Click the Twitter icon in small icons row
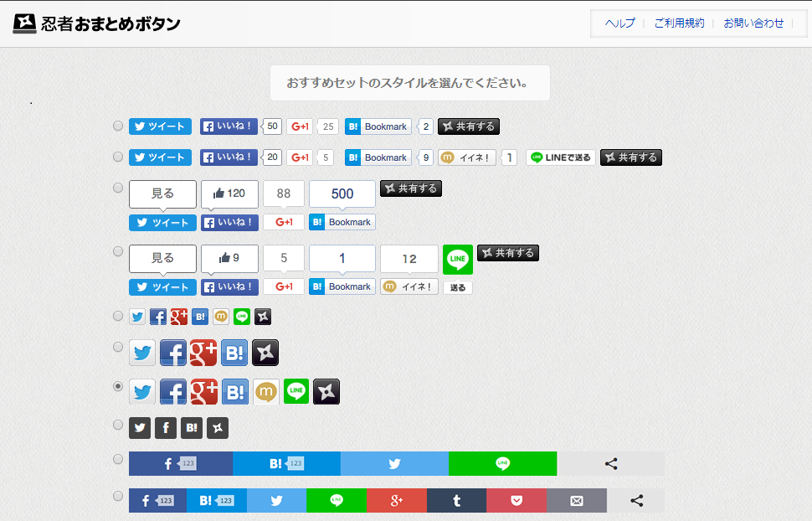The width and height of the screenshot is (812, 521). point(137,317)
